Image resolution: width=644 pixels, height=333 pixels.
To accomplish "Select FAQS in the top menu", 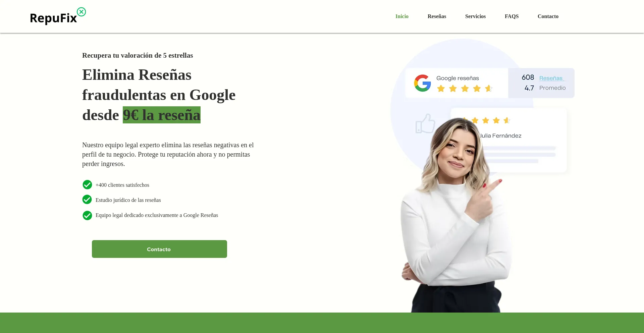I will click(512, 16).
